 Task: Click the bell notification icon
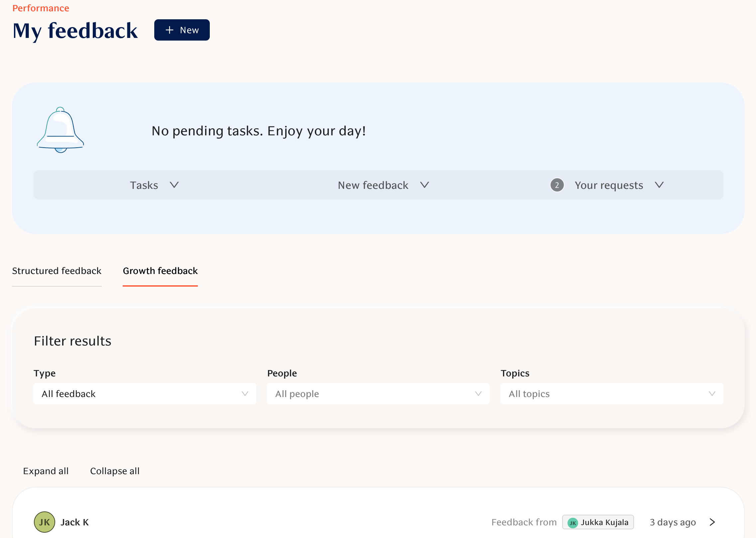[x=60, y=130]
